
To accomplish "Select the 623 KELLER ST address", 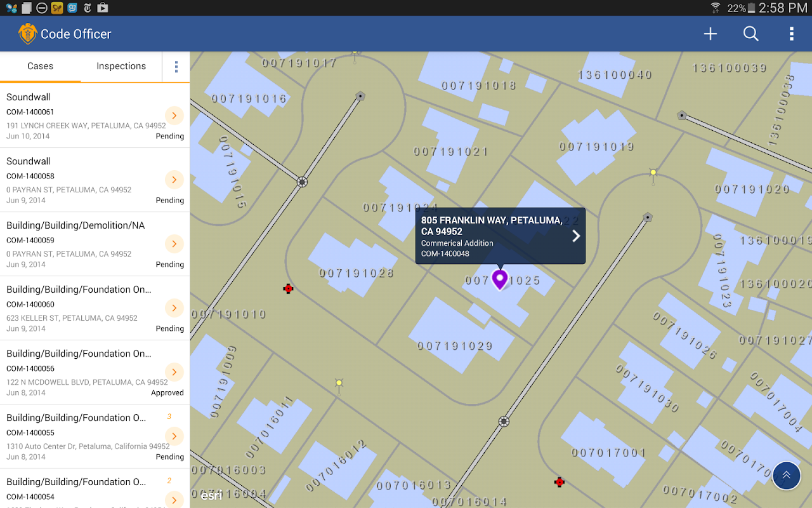I will [x=72, y=318].
